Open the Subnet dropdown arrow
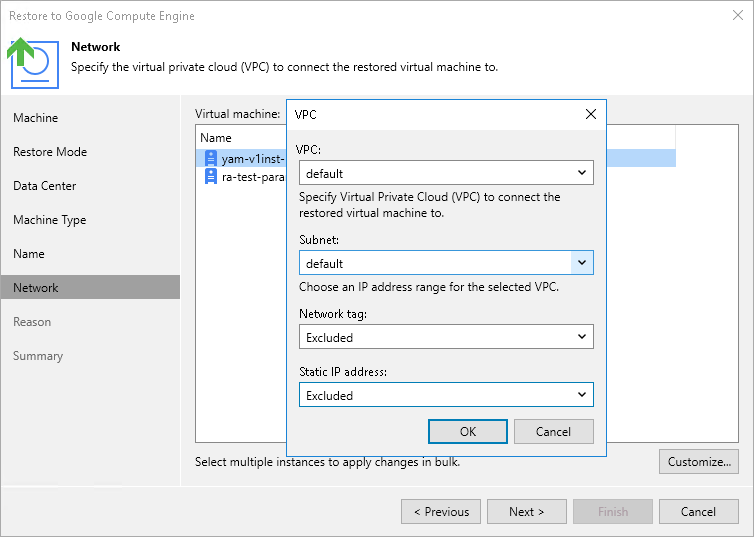Image resolution: width=754 pixels, height=537 pixels. (x=582, y=263)
